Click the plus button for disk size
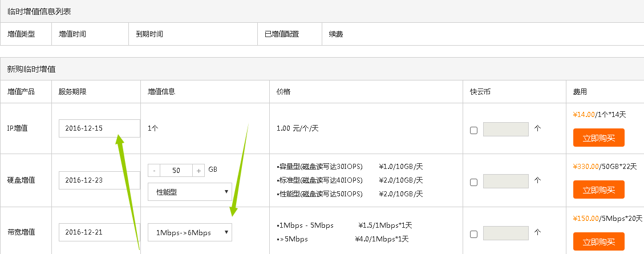Viewport: 644px width, 254px height. (198, 170)
